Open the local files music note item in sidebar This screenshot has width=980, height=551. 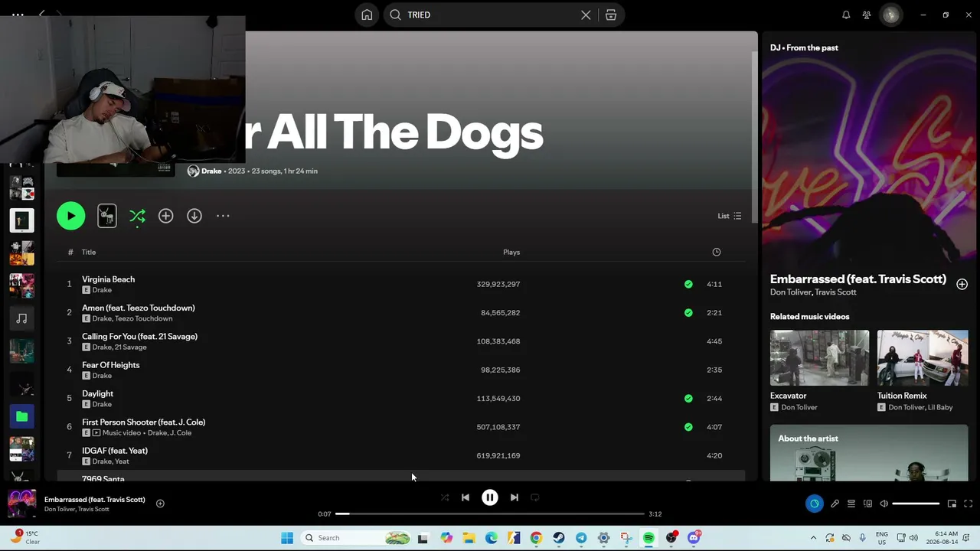tap(21, 318)
